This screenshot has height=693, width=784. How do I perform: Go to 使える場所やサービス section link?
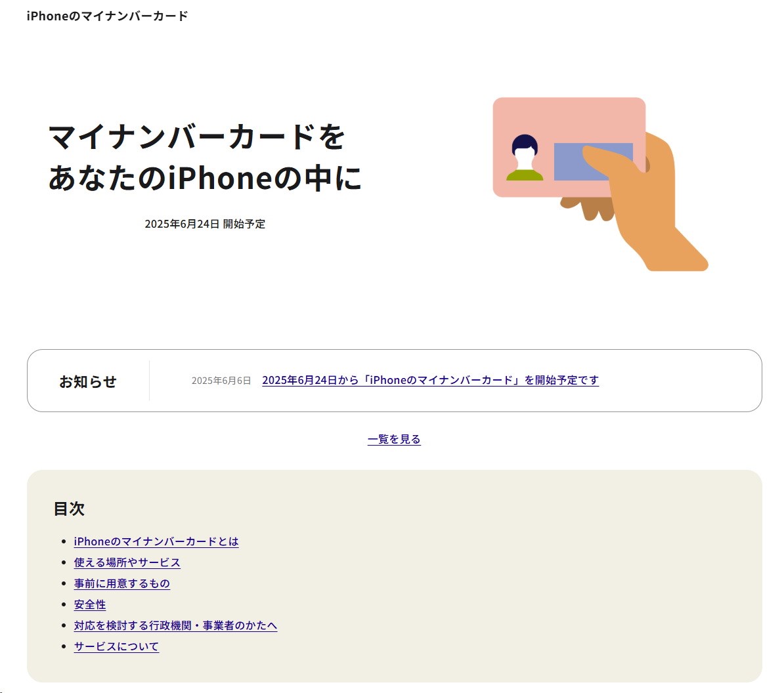pos(127,562)
